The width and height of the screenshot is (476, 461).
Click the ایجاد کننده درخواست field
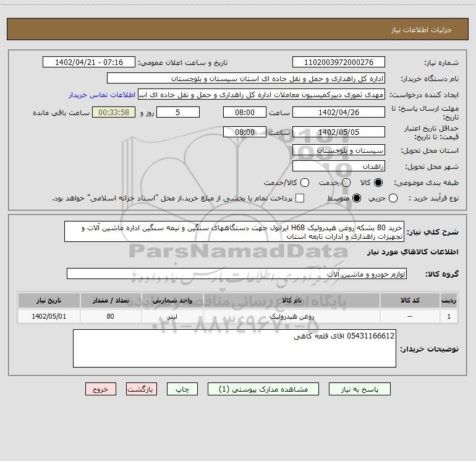click(x=261, y=94)
